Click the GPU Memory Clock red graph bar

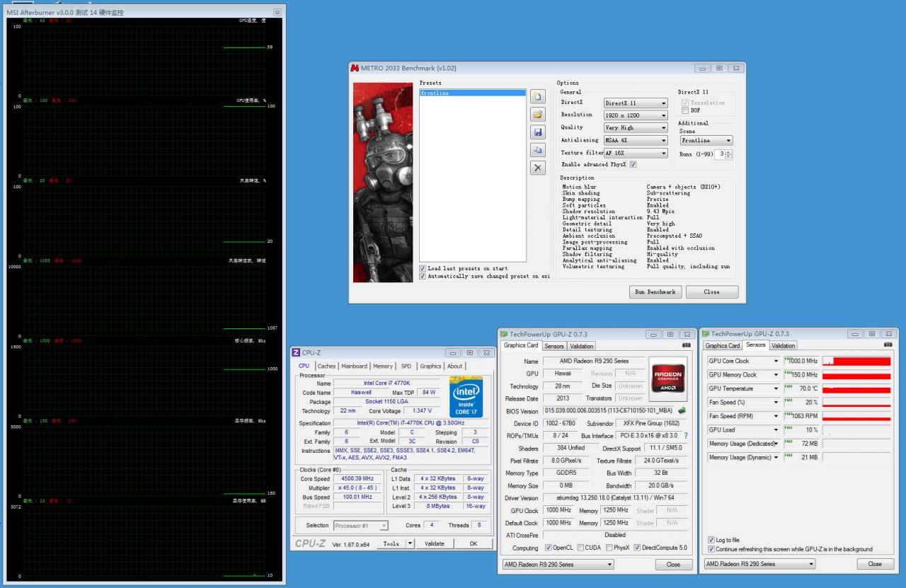point(856,375)
